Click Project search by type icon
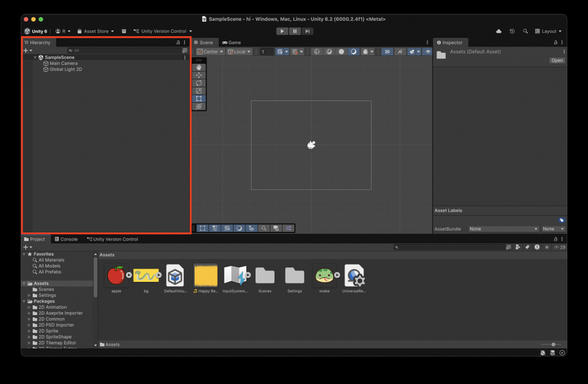 (518, 247)
